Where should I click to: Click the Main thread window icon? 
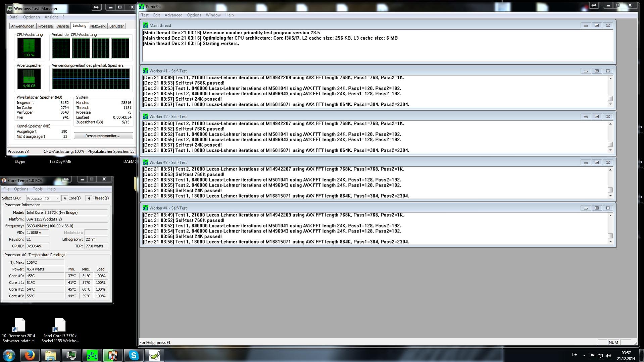145,25
